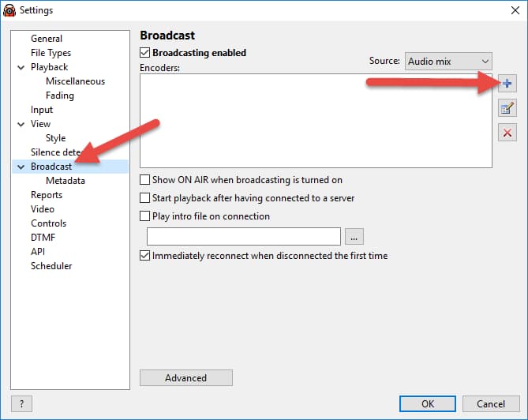
Task: Click the blue plus add encoder icon
Action: click(507, 84)
